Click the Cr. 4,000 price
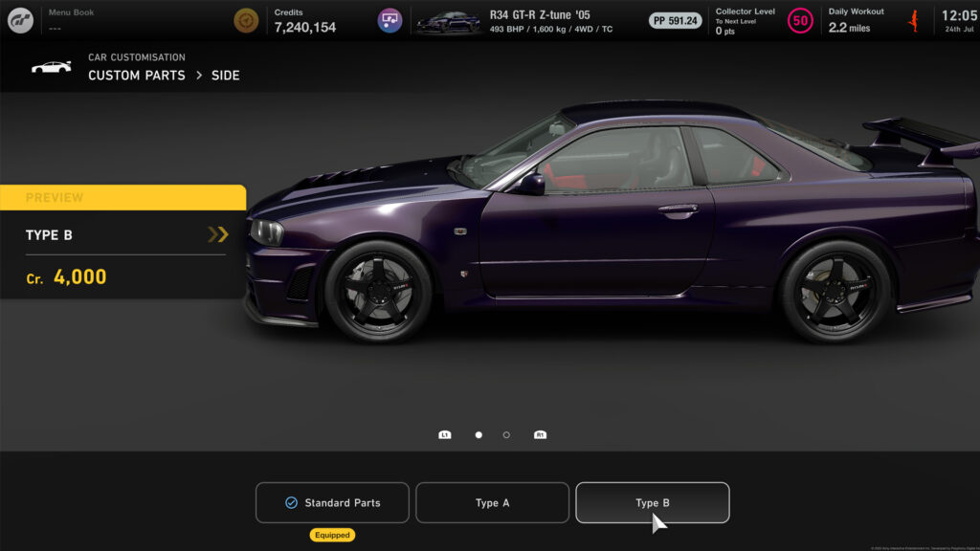 pyautogui.click(x=66, y=276)
